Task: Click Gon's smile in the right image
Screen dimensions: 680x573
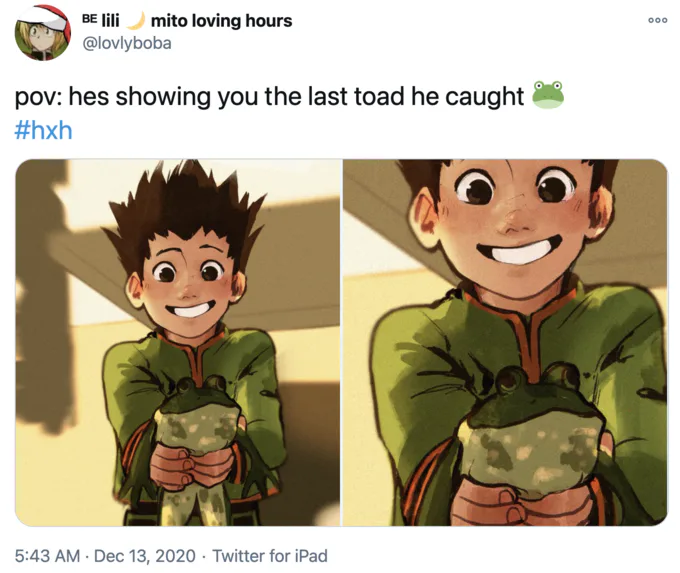Action: tap(519, 249)
